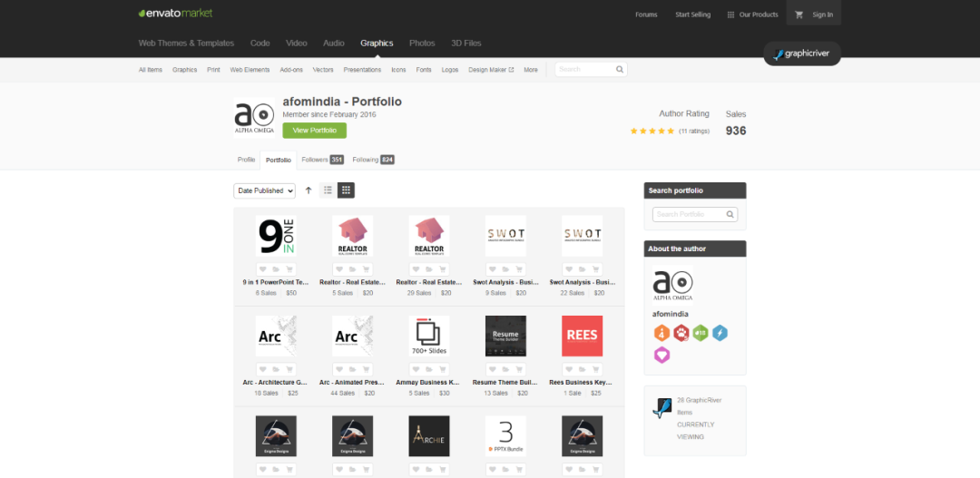Screen dimensions: 980x478
Task: Open the Vectors category link
Action: [x=323, y=70]
